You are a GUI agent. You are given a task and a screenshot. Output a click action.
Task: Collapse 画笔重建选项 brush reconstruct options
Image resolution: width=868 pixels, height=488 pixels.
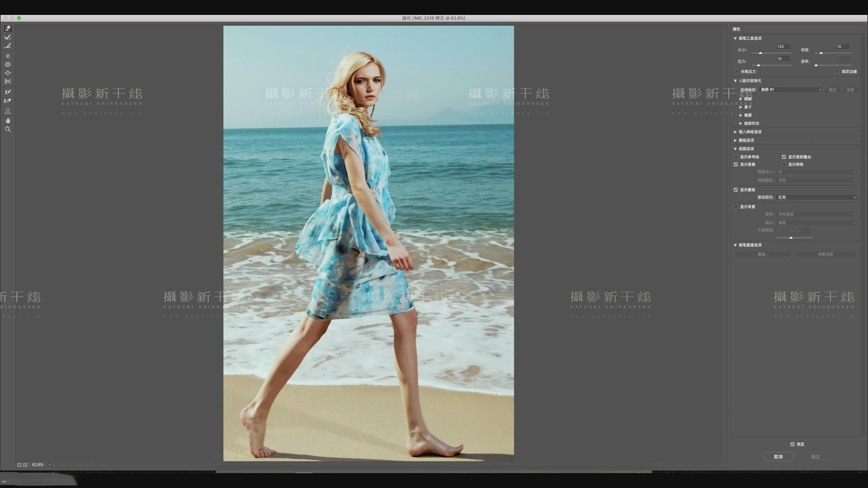click(x=735, y=245)
